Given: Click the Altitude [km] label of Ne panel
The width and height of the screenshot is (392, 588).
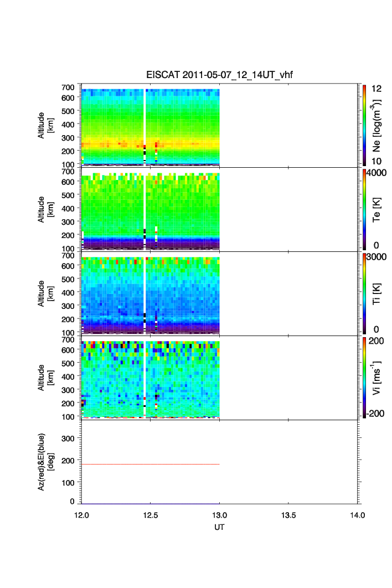Looking at the screenshot, I should tap(46, 125).
